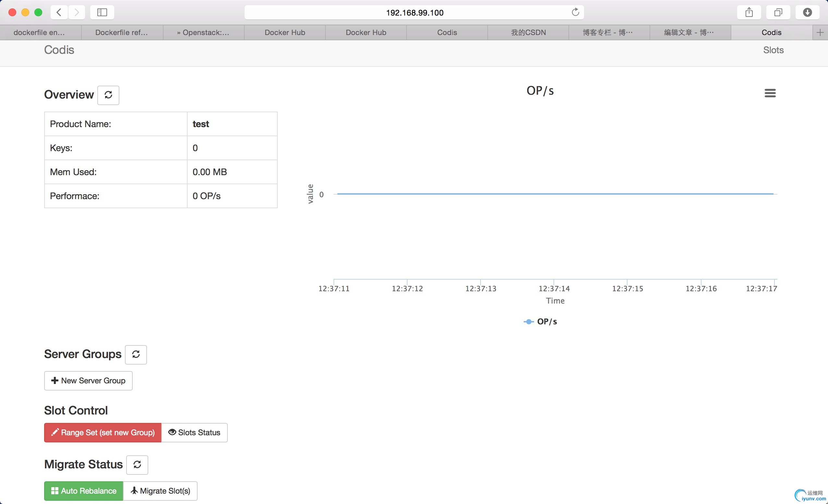This screenshot has height=504, width=828.
Task: Show all tabs overview in Safari
Action: (778, 12)
